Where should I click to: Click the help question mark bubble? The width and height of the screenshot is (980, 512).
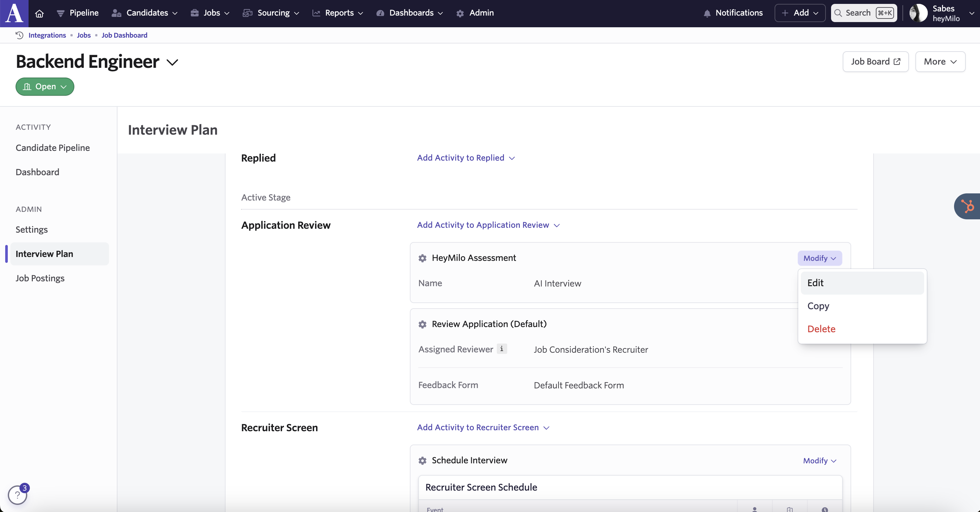point(18,495)
